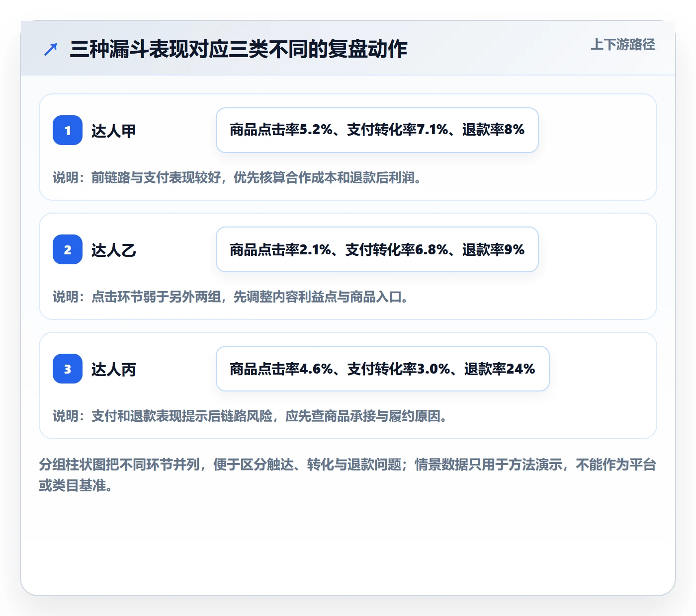Image resolution: width=696 pixels, height=616 pixels.
Task: Click the footer paragraph starting 分组柱状图
Action: tap(348, 475)
